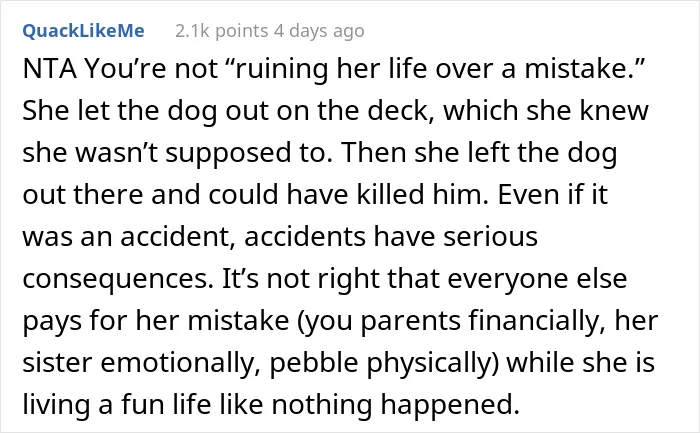Click the word 'consequences'
Image resolution: width=700 pixels, height=433 pixels.
(x=118, y=279)
